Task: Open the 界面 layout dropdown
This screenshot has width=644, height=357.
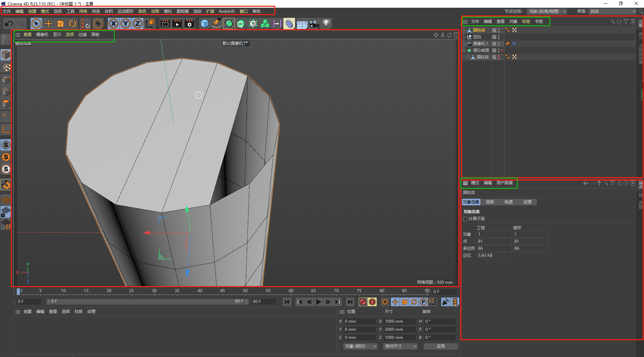Action: click(612, 11)
